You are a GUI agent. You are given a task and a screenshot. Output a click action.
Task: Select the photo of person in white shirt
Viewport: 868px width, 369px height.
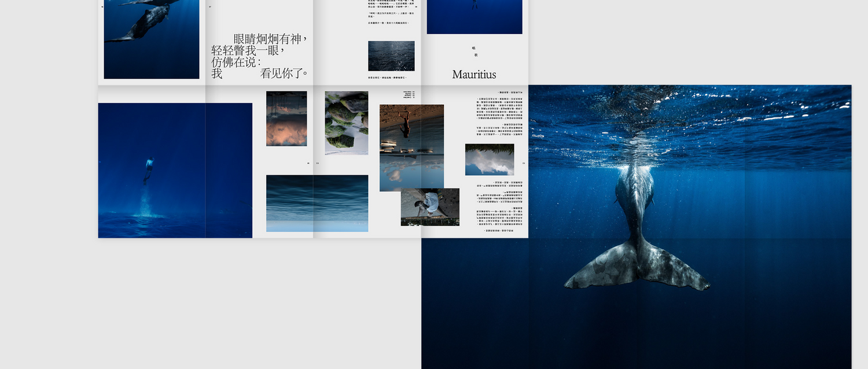430,206
